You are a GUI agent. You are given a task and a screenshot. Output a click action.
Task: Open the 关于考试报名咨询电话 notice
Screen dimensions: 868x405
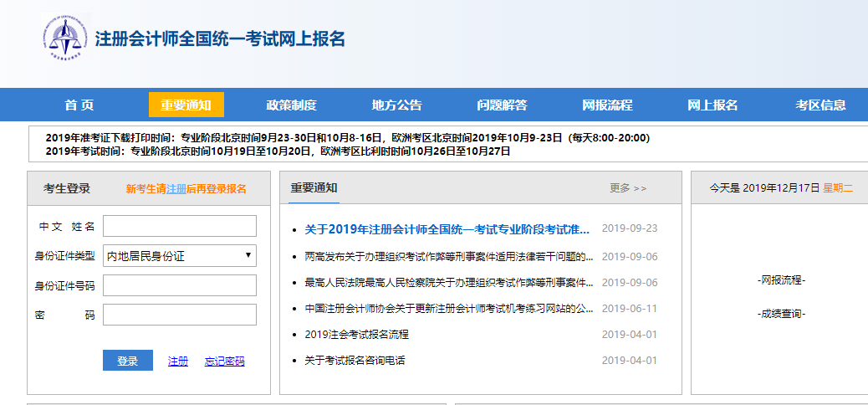(355, 361)
